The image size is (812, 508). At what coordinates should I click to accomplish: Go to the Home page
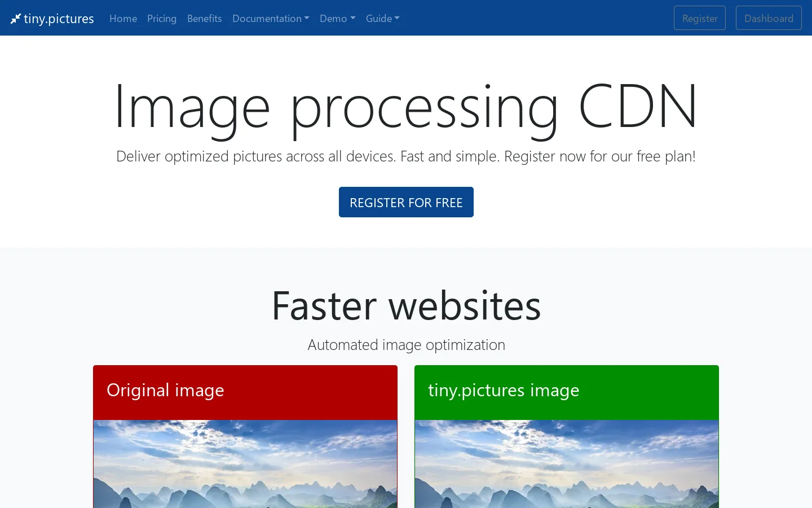coord(123,19)
